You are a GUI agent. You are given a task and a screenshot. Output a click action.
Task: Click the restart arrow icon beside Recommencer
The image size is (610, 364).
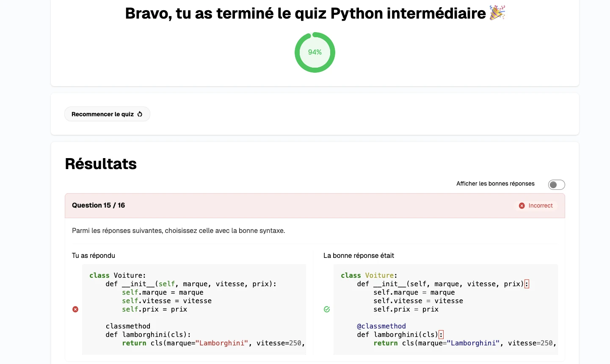click(140, 114)
